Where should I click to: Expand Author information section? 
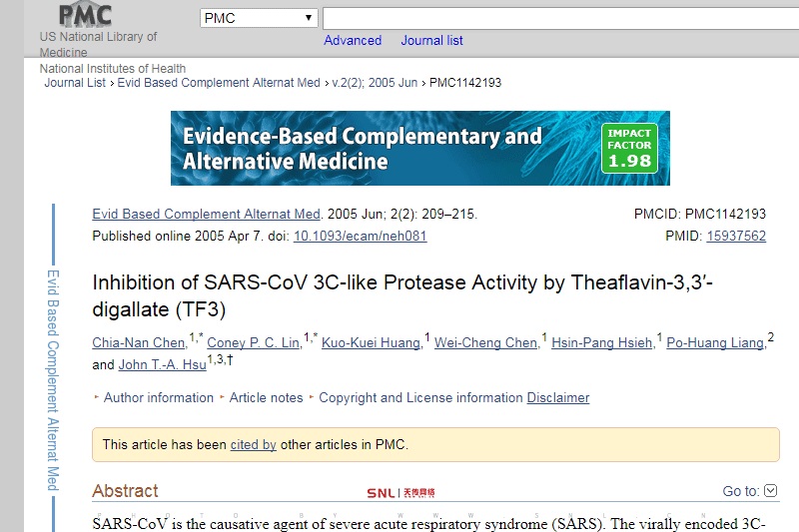pyautogui.click(x=158, y=397)
